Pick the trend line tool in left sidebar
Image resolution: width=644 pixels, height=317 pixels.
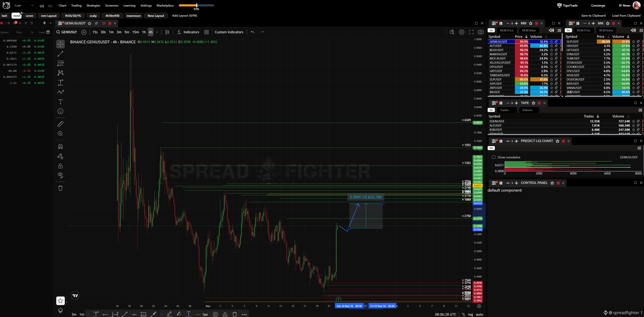(x=60, y=54)
